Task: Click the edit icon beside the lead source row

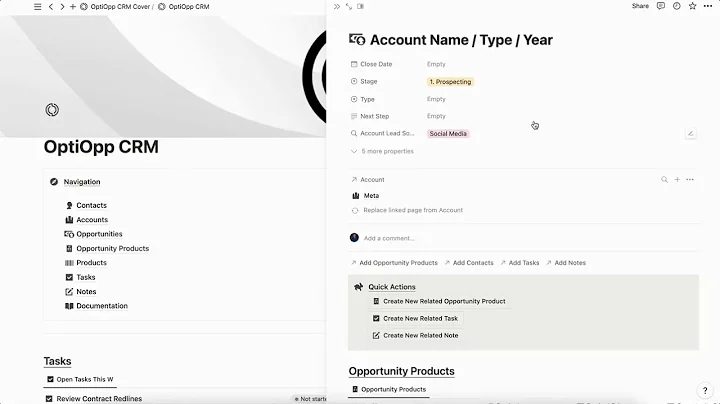Action: pos(691,134)
